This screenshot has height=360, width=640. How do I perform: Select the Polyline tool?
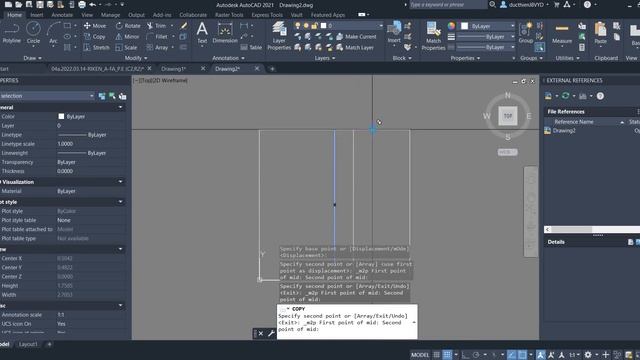11,33
